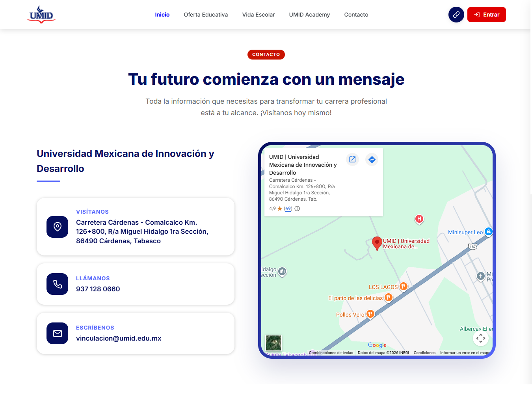Click the gray landmark marker near Hidalgo
Screen dimensions: 532x395
(282, 272)
